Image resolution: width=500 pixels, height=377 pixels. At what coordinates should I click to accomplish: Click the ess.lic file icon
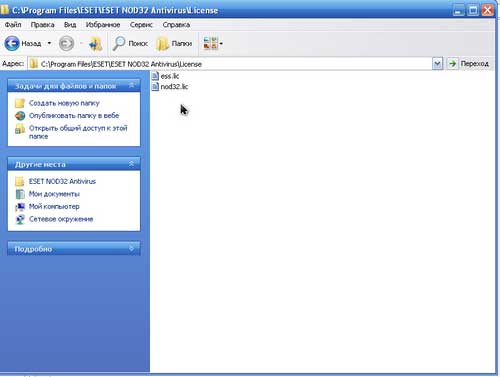point(155,76)
